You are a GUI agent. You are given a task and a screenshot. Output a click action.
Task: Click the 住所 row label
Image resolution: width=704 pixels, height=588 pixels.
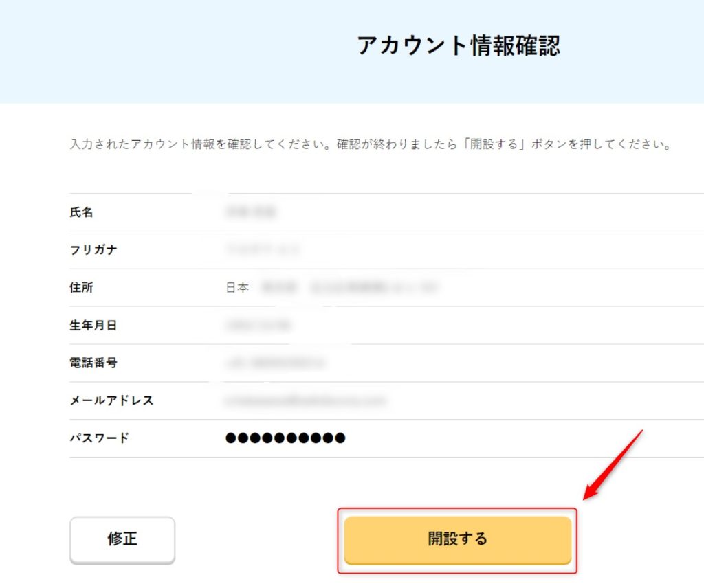(81, 288)
